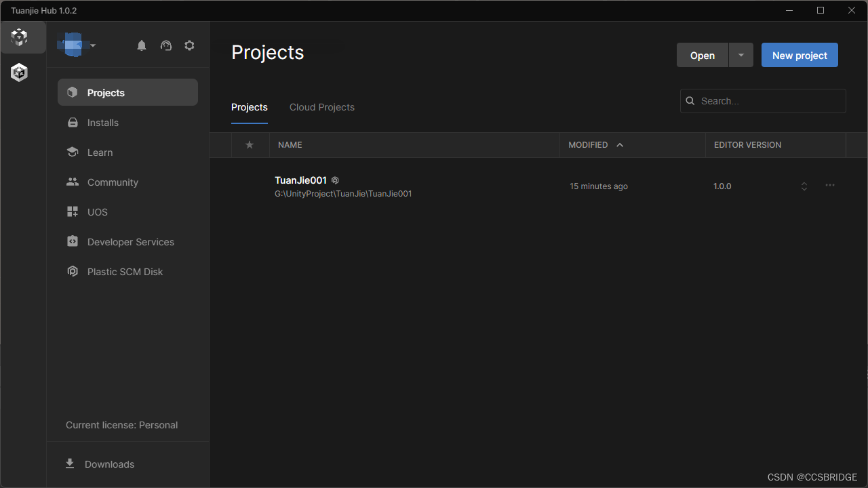Toggle MODIFIED sort order arrow
Image resolution: width=868 pixels, height=488 pixels.
pyautogui.click(x=619, y=145)
